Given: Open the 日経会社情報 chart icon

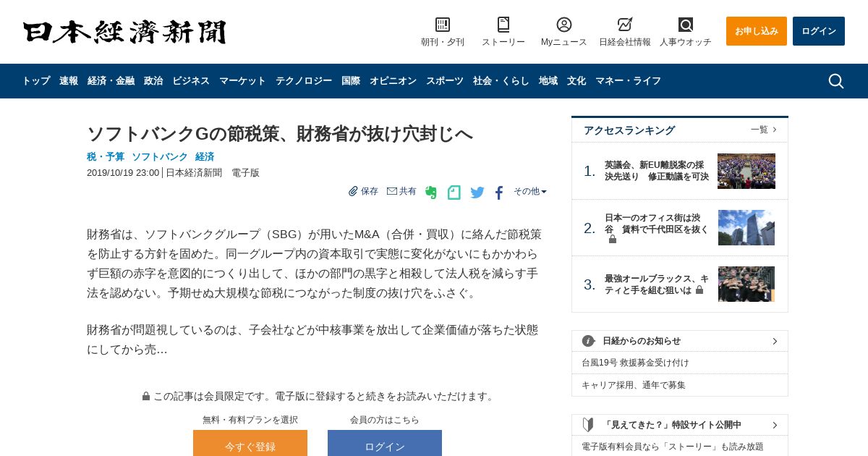Looking at the screenshot, I should click(625, 25).
